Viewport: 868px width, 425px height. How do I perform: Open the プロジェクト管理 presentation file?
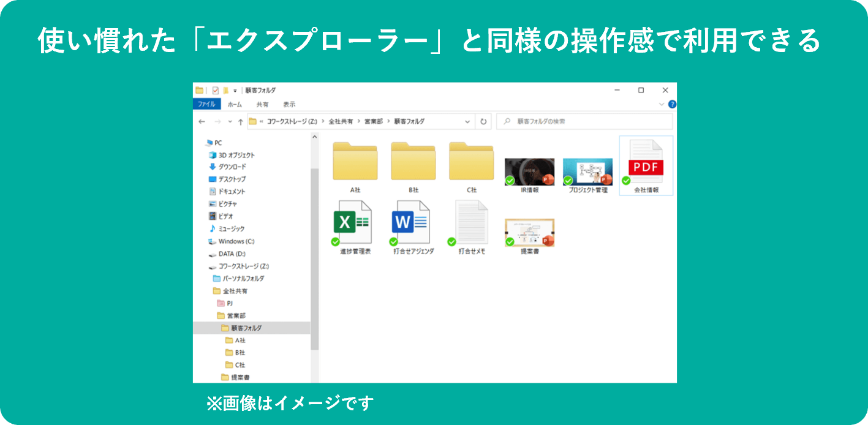click(x=588, y=170)
